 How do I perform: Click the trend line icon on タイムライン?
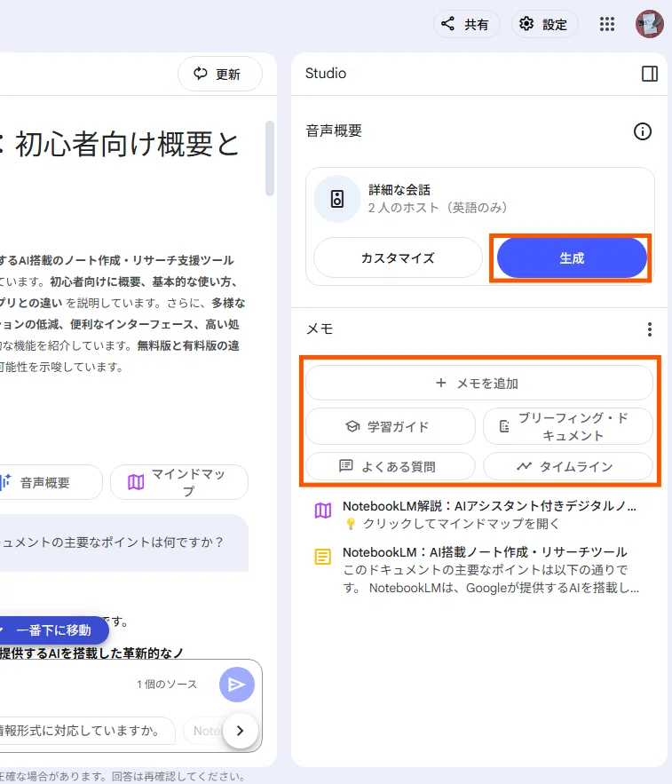click(524, 466)
